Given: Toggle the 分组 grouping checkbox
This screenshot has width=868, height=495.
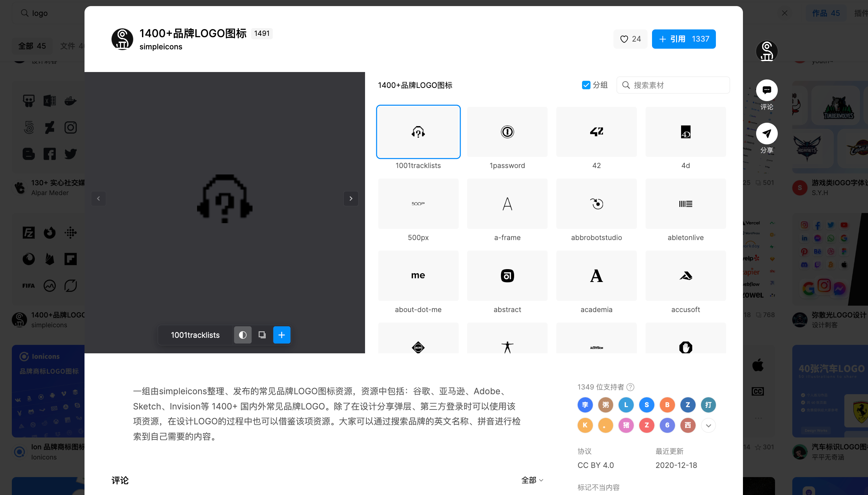Looking at the screenshot, I should pyautogui.click(x=586, y=85).
